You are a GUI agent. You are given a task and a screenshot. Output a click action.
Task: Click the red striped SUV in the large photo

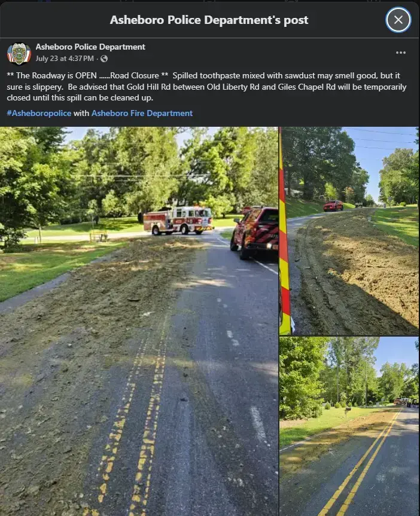(255, 232)
